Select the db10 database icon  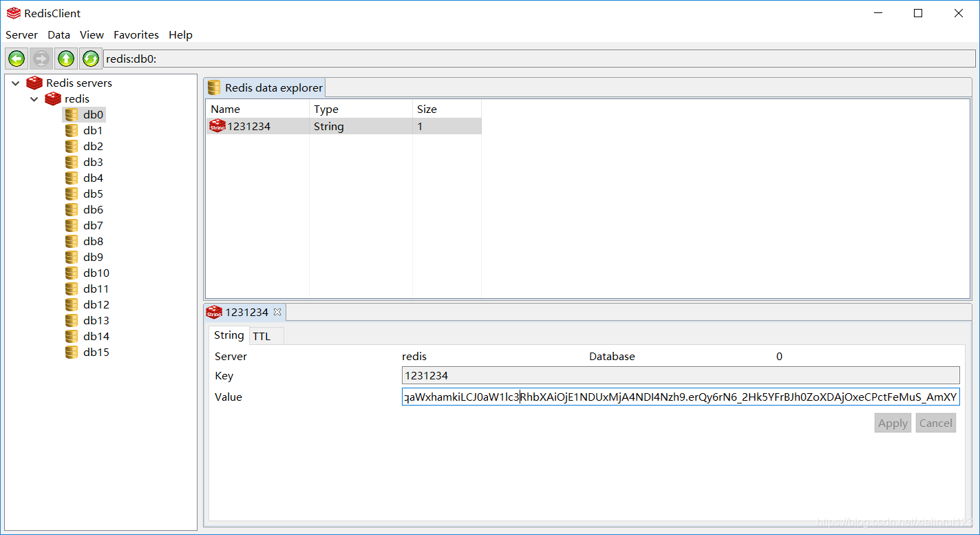pyautogui.click(x=72, y=273)
